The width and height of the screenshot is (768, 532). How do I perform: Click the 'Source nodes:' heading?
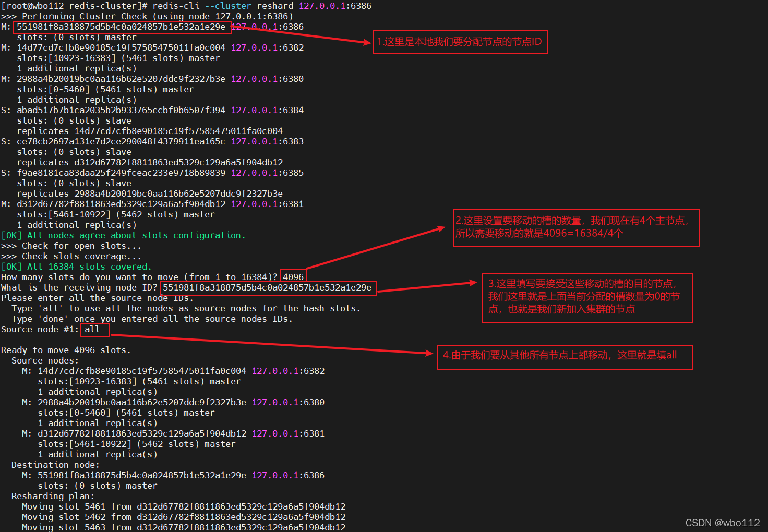click(45, 360)
